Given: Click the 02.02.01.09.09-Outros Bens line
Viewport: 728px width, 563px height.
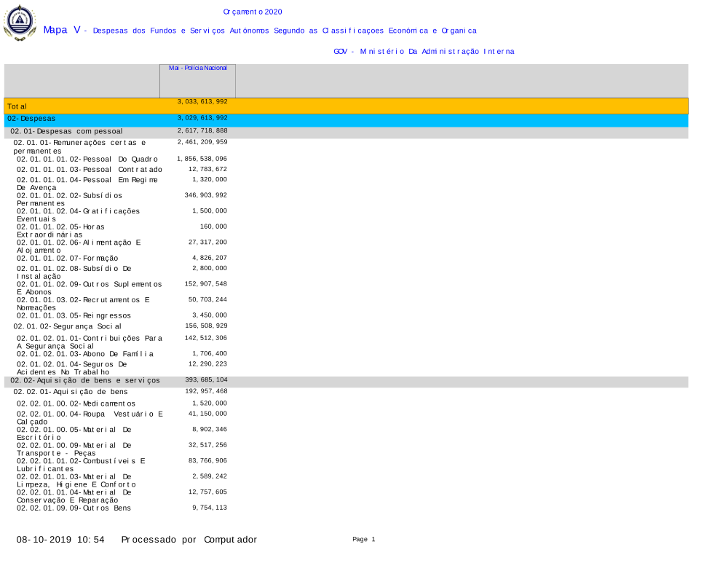Looking at the screenshot, I should coord(74,508).
